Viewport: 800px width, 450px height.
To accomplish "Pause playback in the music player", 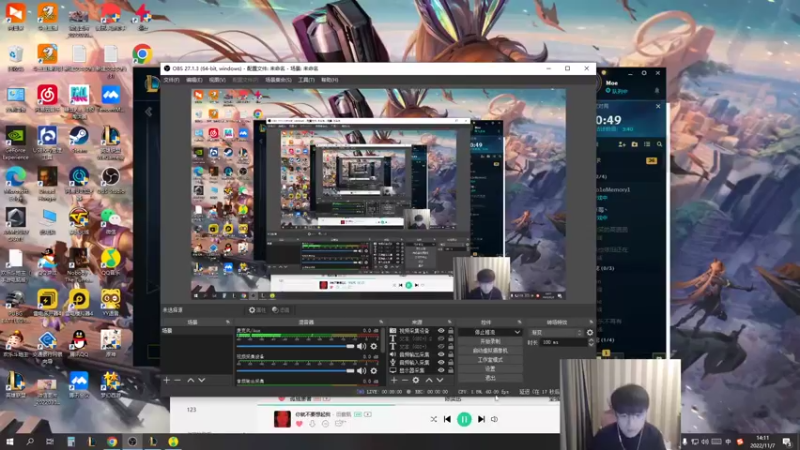I will (x=464, y=419).
